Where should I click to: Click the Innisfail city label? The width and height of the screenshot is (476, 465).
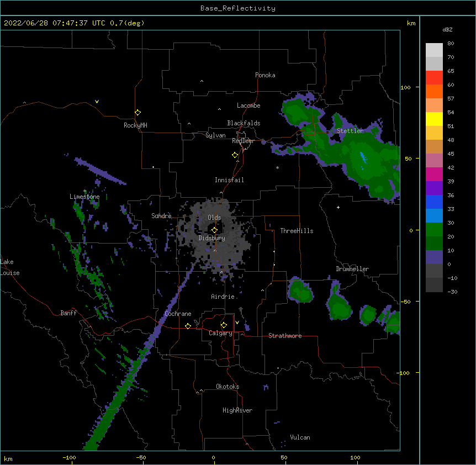tap(229, 180)
